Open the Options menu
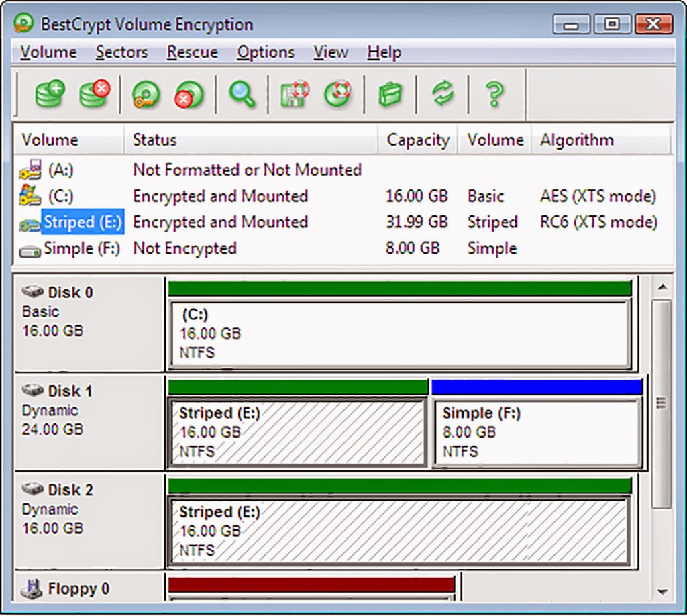 click(266, 52)
